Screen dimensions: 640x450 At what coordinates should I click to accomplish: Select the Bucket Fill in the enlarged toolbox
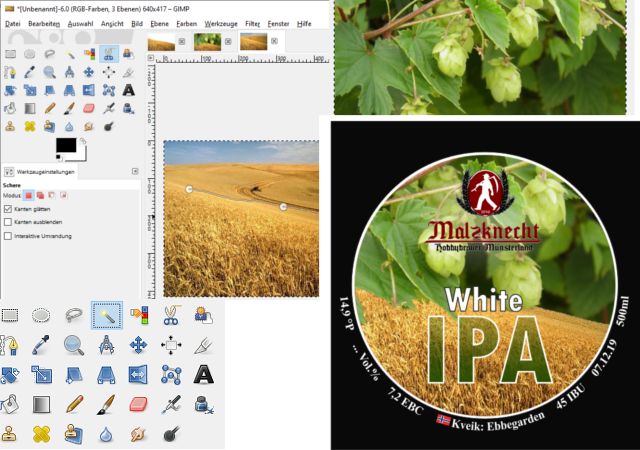tap(9, 404)
